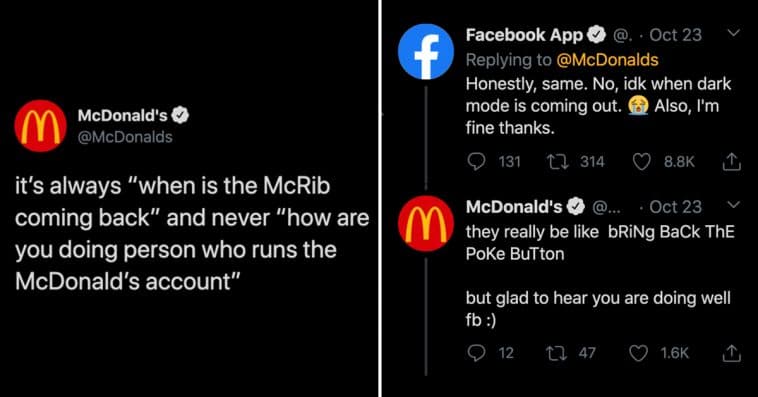Share the Facebook App tweet
The height and width of the screenshot is (397, 758).
[x=731, y=162]
